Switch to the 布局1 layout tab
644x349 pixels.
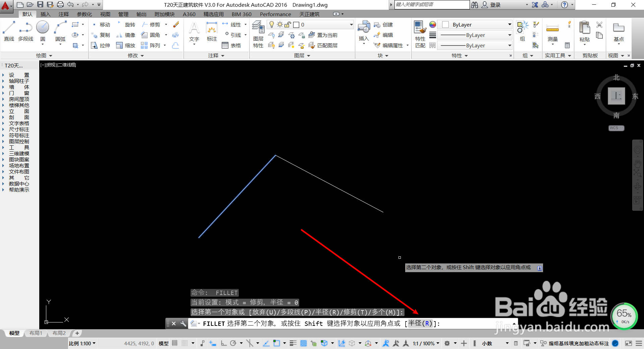(36, 333)
